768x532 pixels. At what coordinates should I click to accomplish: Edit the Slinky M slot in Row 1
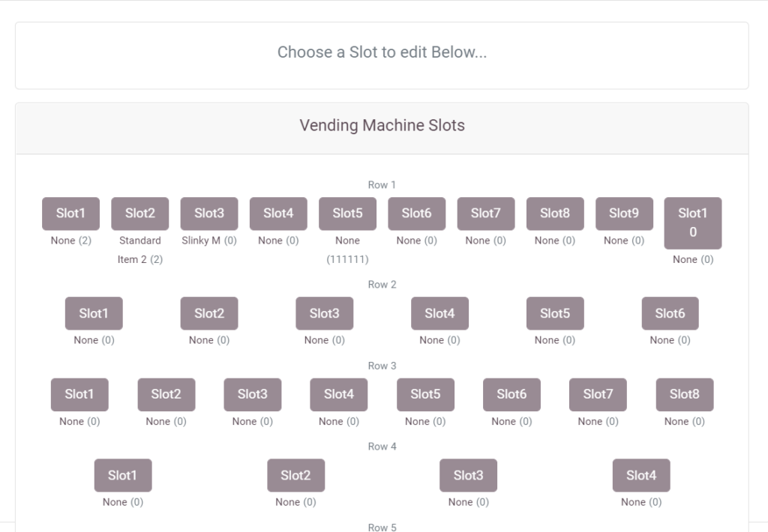208,213
